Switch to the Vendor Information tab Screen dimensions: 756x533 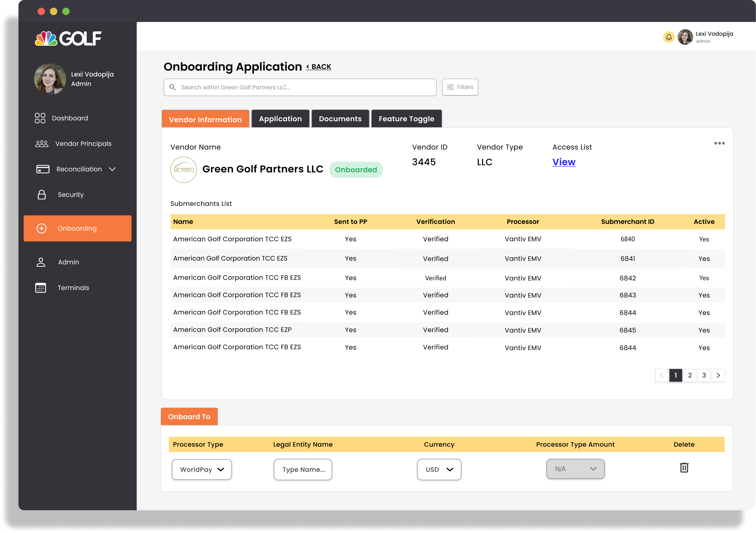coord(206,119)
